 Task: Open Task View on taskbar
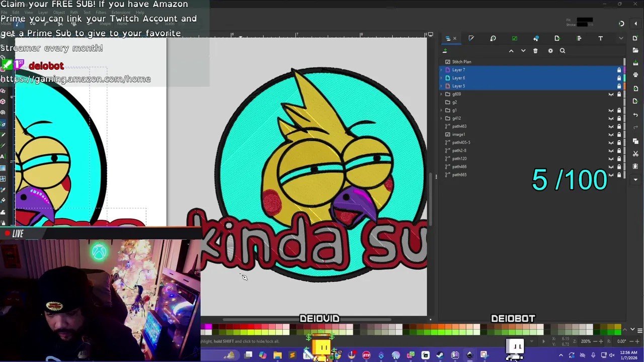248,355
